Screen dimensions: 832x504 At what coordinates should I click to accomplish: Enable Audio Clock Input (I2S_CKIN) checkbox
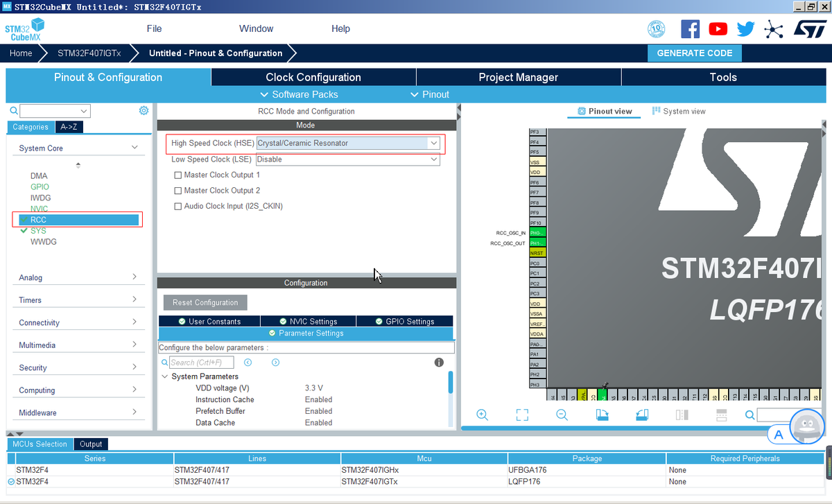(178, 206)
